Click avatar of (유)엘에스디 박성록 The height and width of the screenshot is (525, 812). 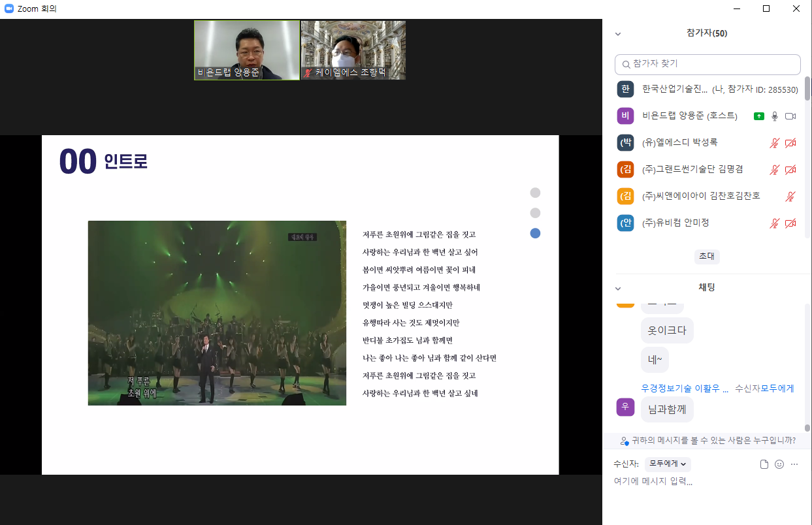(x=625, y=143)
